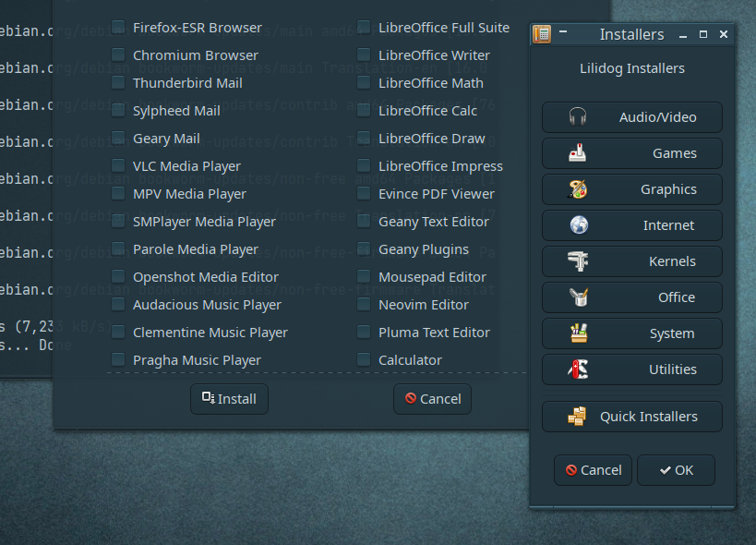
Task: Check Geany Plugins checkbox
Action: click(x=364, y=248)
